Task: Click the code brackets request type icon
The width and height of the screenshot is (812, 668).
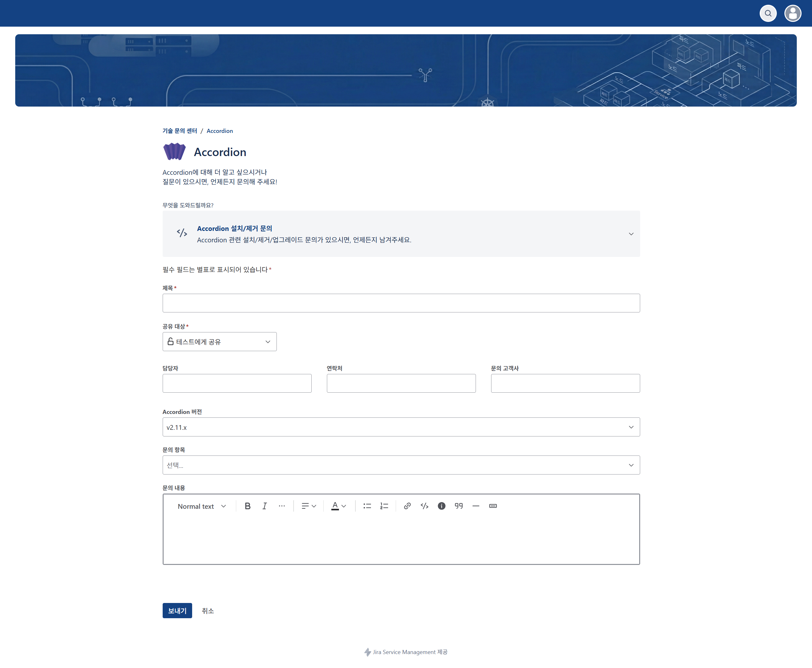Action: (x=182, y=233)
